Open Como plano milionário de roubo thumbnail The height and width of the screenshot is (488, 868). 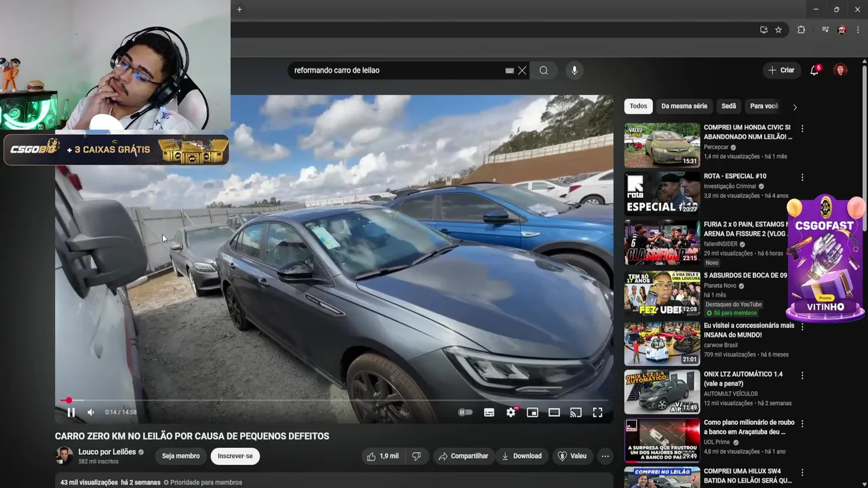point(663,441)
